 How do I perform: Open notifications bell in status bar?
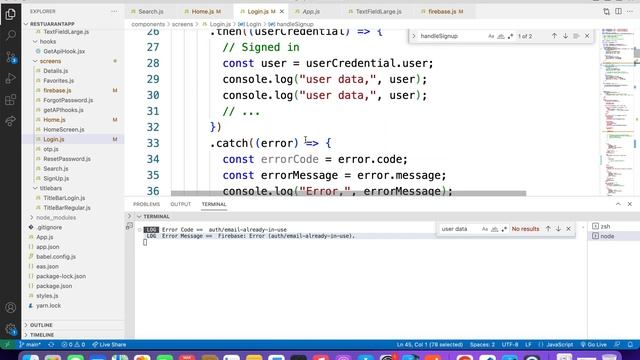[x=630, y=344]
